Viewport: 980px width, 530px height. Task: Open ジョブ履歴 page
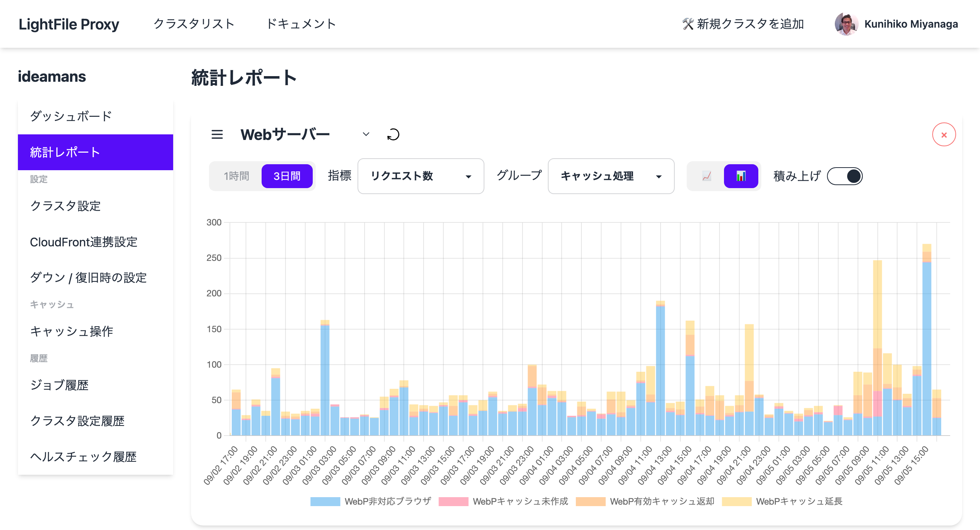click(95, 385)
